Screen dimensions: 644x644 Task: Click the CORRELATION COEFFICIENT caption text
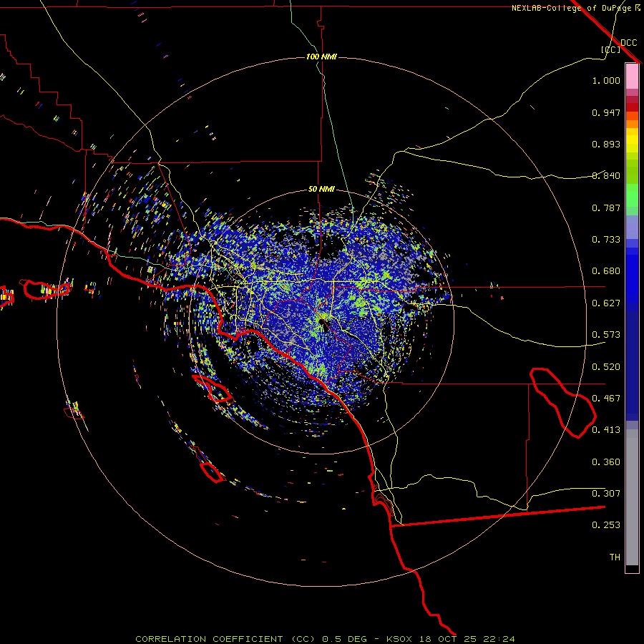tap(209, 639)
